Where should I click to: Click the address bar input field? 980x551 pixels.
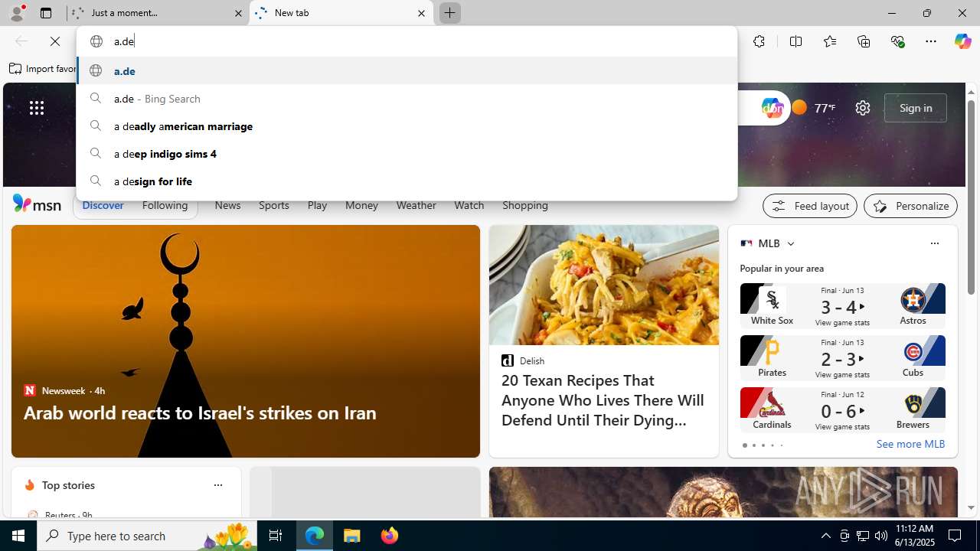point(407,41)
